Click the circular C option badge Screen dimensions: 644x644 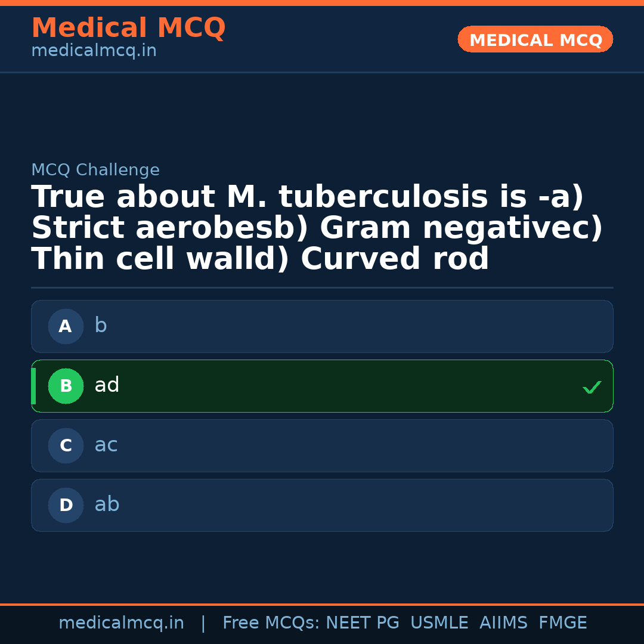coord(66,445)
